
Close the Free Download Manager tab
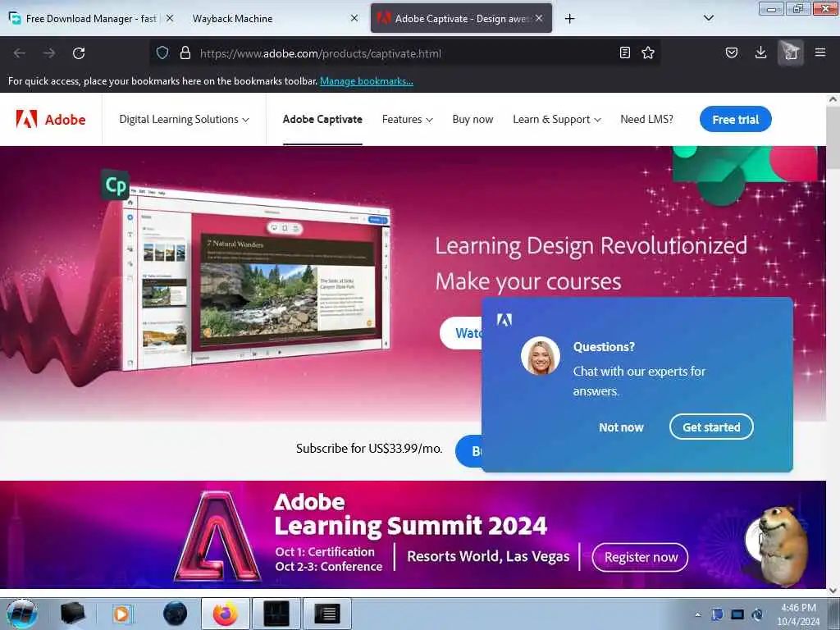click(x=169, y=18)
